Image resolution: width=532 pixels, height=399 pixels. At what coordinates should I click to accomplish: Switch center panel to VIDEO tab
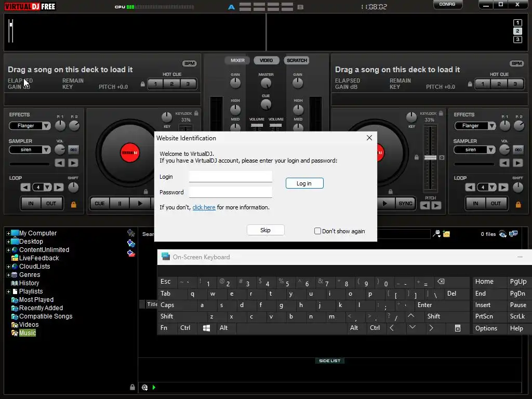click(x=266, y=60)
